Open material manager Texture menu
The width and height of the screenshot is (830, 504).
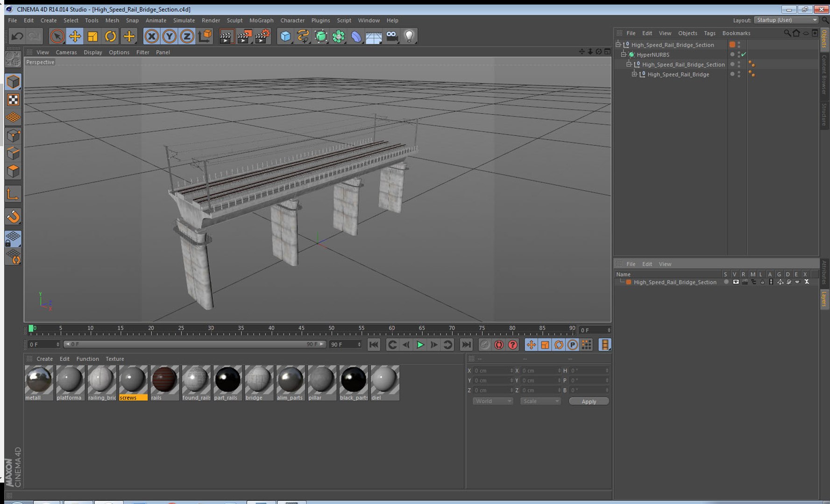pos(115,359)
